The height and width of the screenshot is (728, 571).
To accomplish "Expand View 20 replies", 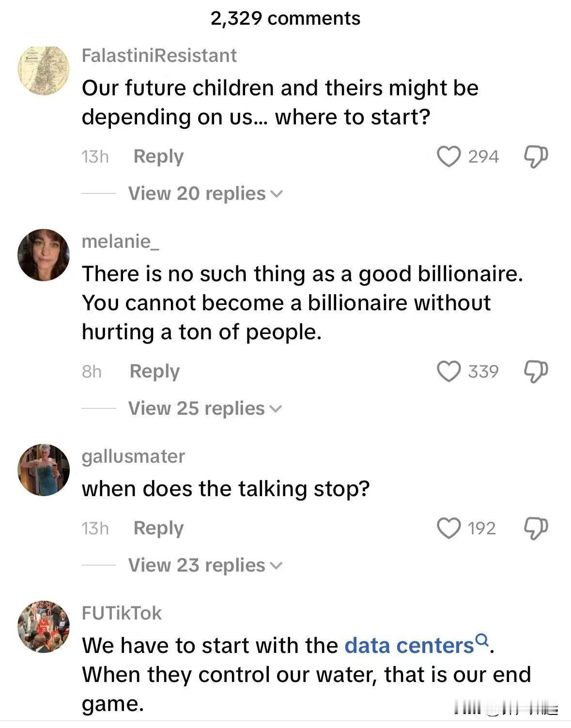I will [x=205, y=194].
